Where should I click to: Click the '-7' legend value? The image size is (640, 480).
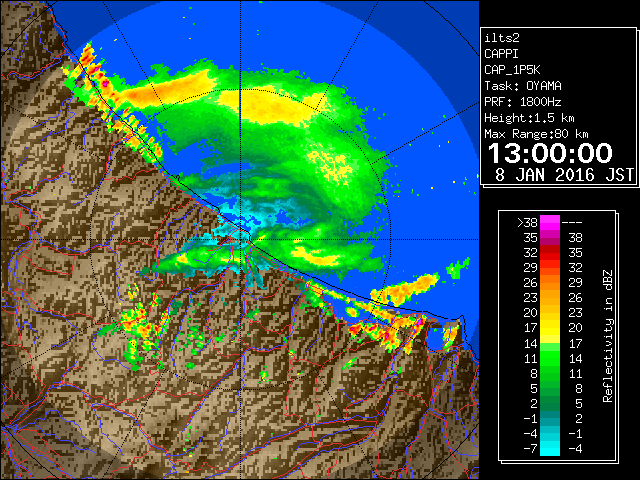click(530, 448)
